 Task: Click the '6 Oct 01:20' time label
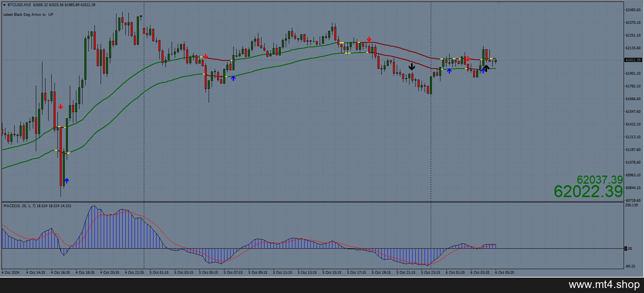tap(455, 273)
